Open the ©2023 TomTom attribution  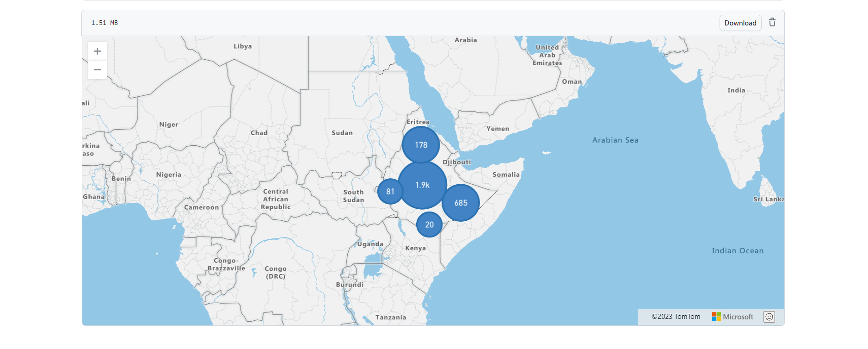tap(676, 317)
